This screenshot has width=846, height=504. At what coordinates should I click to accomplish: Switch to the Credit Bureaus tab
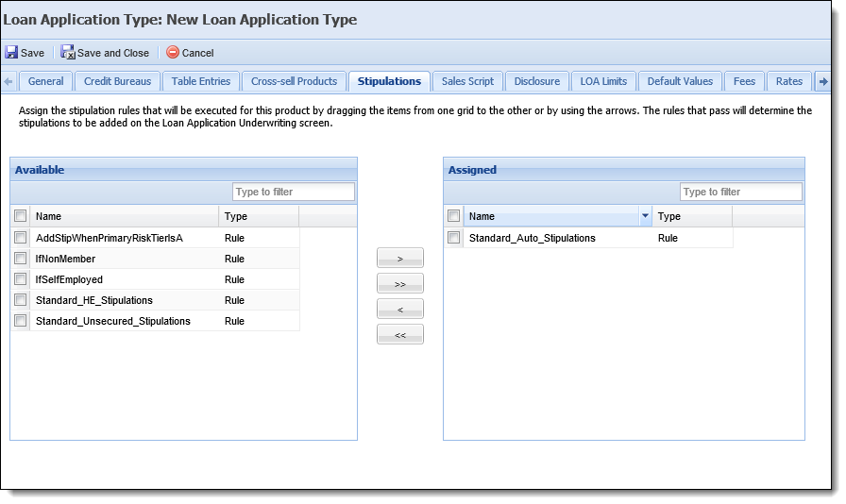point(118,81)
